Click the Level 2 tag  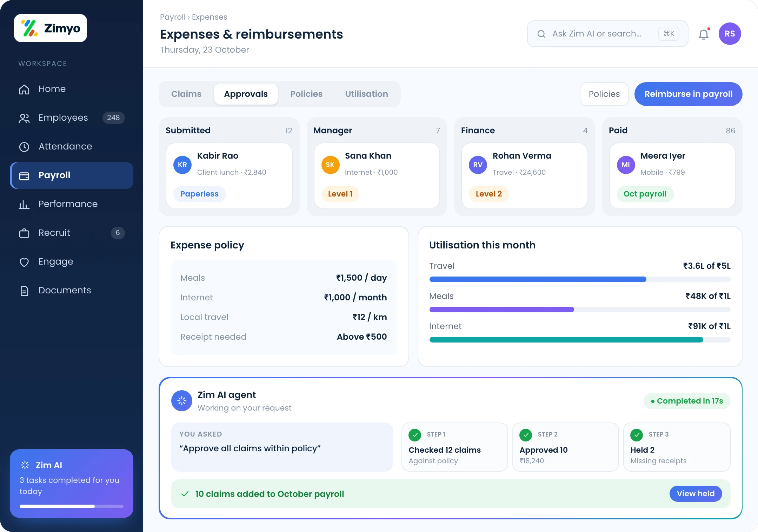click(x=488, y=194)
